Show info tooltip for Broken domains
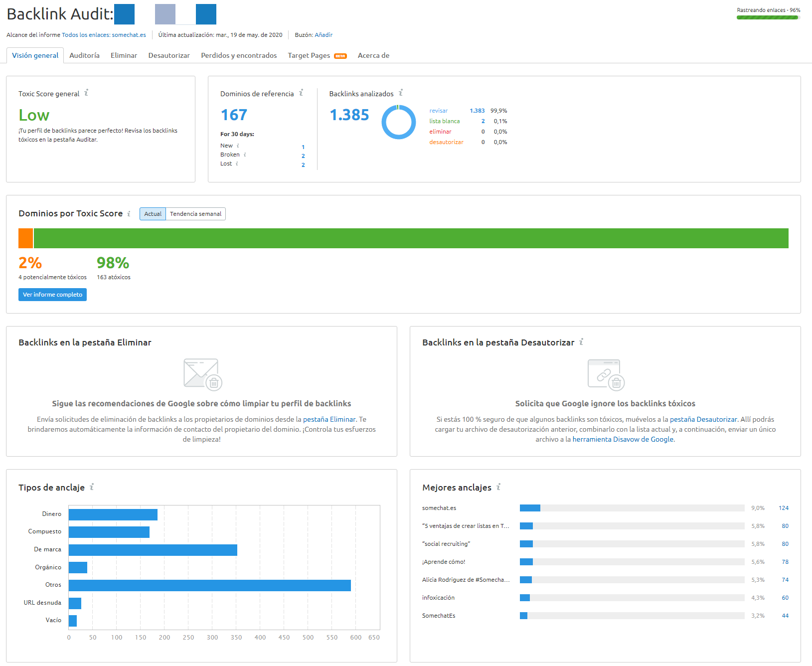Screen dimensions: 812x666 245,155
